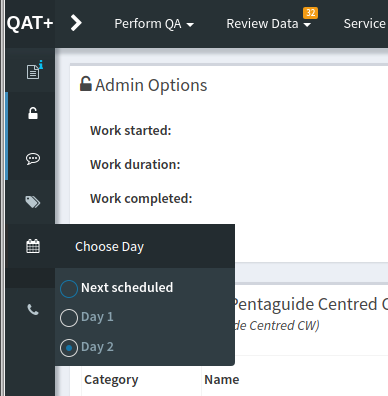The height and width of the screenshot is (396, 388).
Task: Click the Choose Day panel header
Action: tap(145, 246)
